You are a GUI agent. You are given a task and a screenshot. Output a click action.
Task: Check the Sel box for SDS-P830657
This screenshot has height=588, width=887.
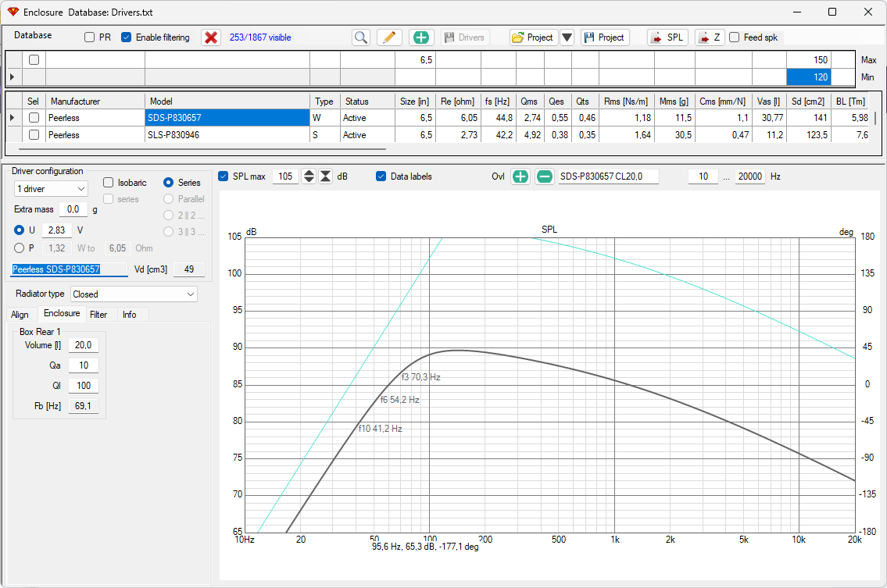coord(34,118)
